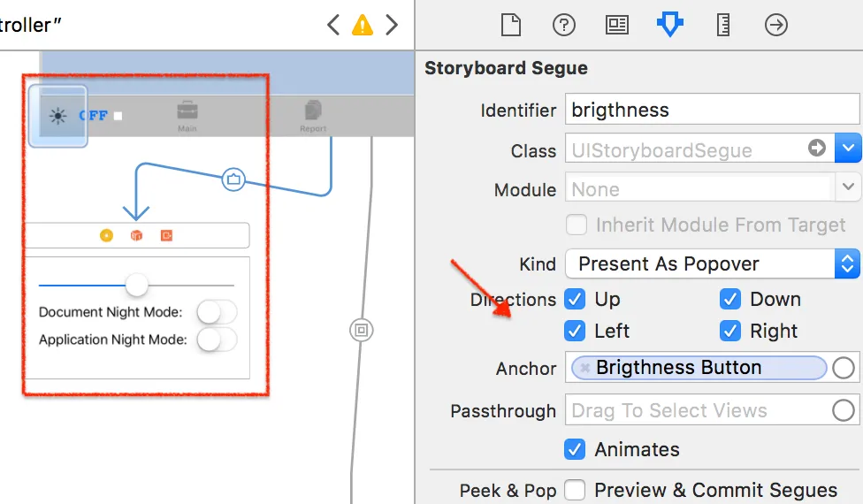The width and height of the screenshot is (863, 504).
Task: Open the Module dropdown
Action: click(848, 187)
